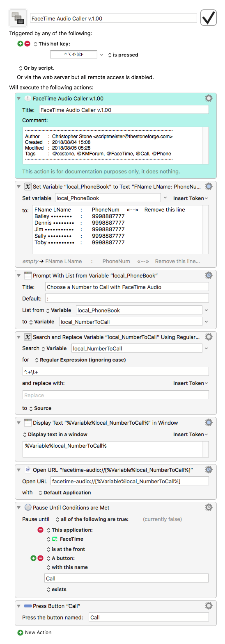Image resolution: width=225 pixels, height=644 pixels.
Task: Open Insert Token menu in Search and Replace
Action: point(191,383)
